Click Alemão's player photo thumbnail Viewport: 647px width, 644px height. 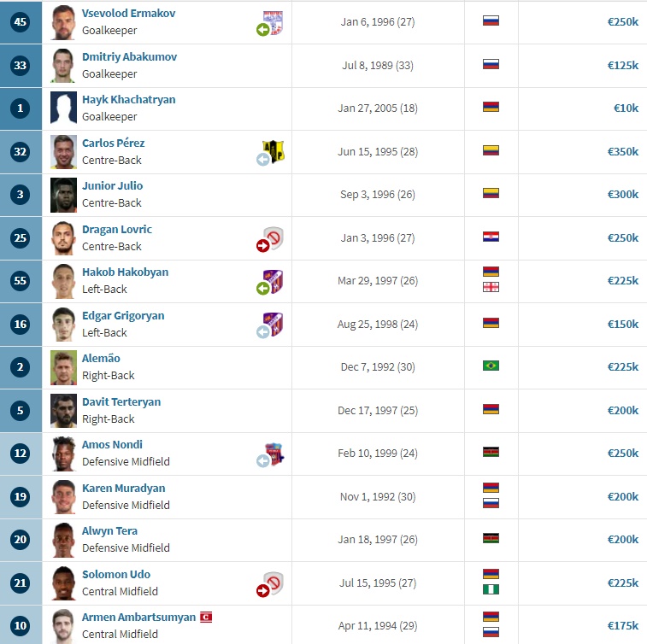click(x=63, y=367)
